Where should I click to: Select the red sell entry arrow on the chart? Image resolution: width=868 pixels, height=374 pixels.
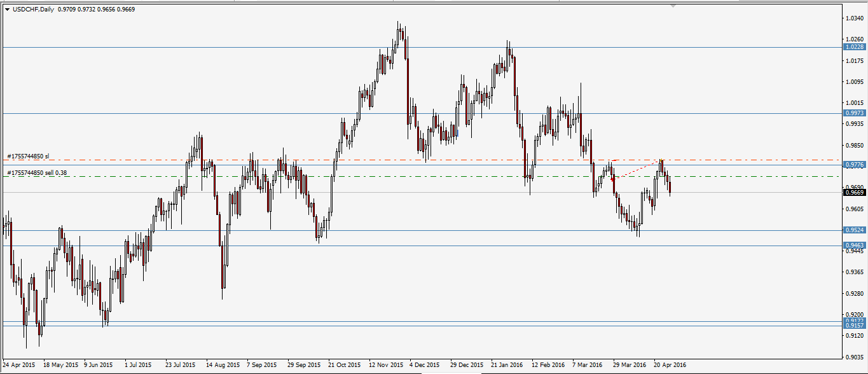pos(612,180)
